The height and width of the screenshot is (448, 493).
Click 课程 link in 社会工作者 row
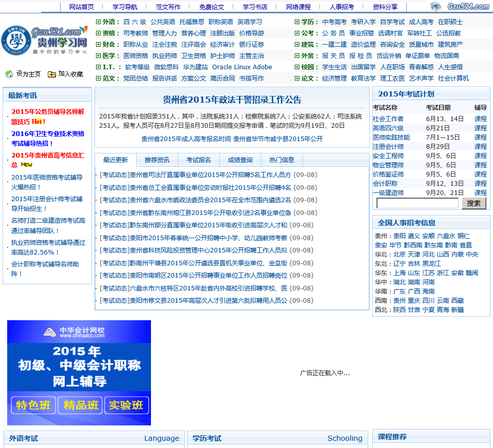481,119
